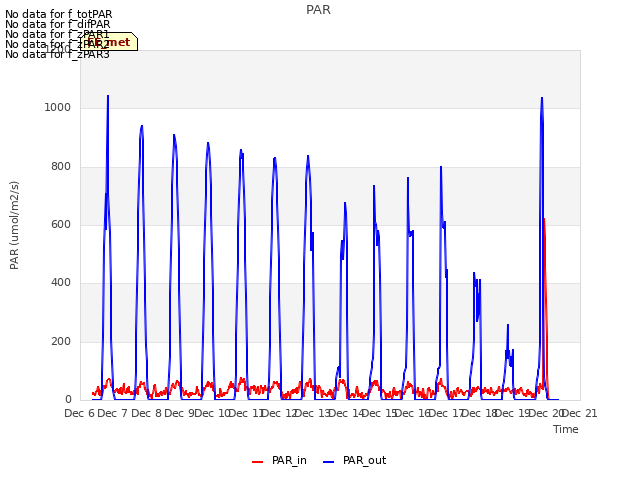The image size is (640, 480).
Task: Click the PAR_out peak near Dec 20
Action: click(542, 98)
